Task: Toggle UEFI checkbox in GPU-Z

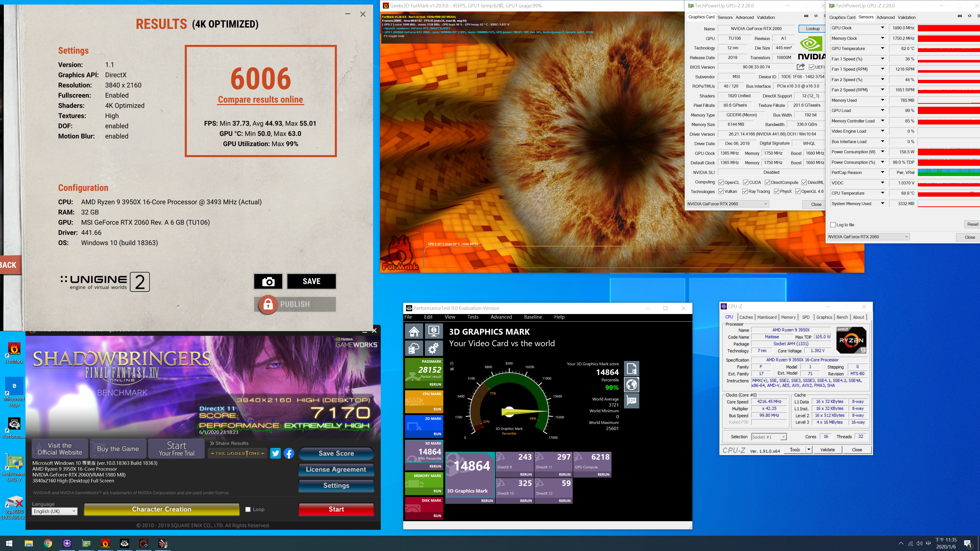Action: pos(811,67)
